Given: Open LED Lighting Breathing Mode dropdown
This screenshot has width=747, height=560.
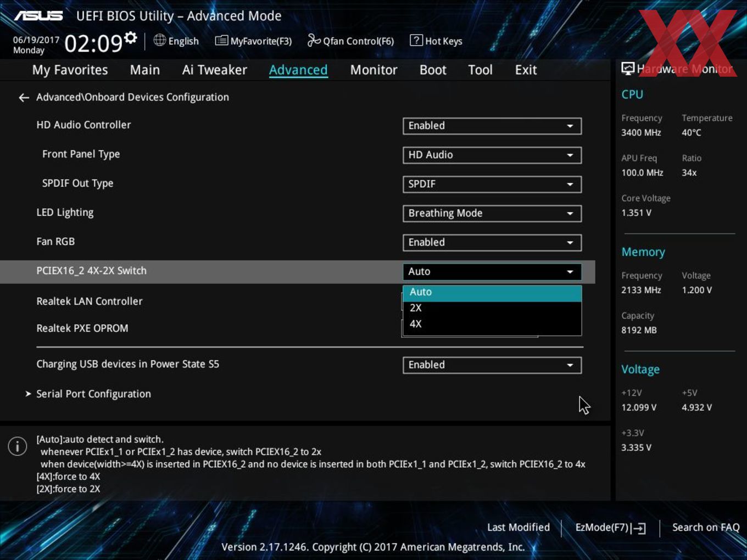Looking at the screenshot, I should point(492,213).
